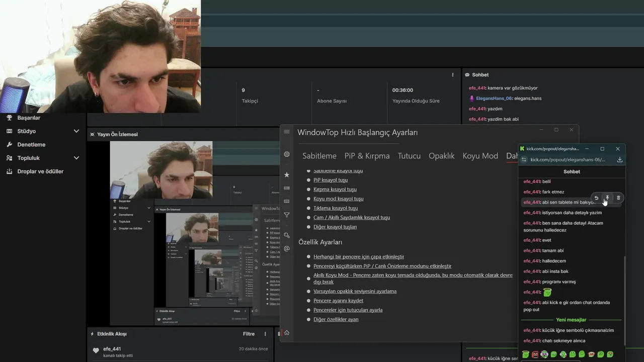This screenshot has height=362, width=644.
Task: Click the Denetleme wrench icon in sidebar
Action: pos(9,144)
